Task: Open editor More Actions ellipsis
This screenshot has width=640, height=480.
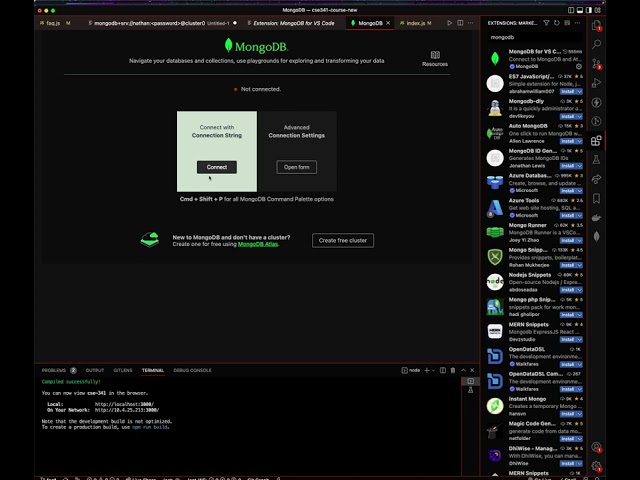Action: pyautogui.click(x=471, y=23)
